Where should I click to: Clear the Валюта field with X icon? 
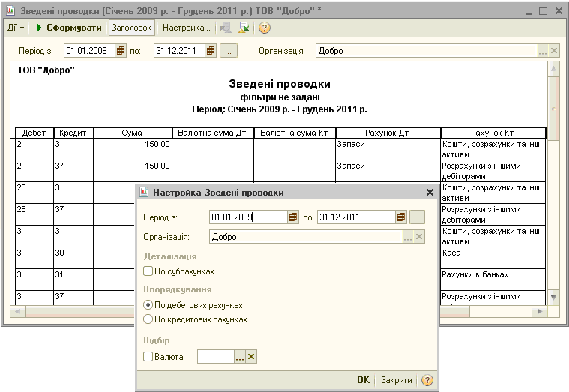click(x=251, y=358)
